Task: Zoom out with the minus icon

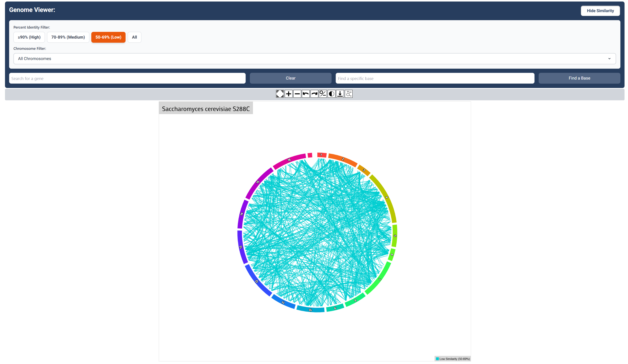Action: (297, 94)
